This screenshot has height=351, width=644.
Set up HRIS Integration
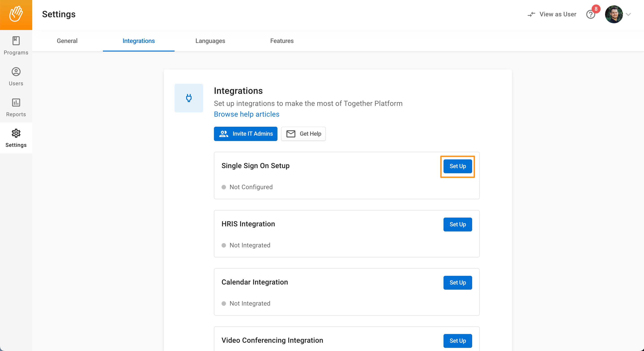pyautogui.click(x=458, y=224)
